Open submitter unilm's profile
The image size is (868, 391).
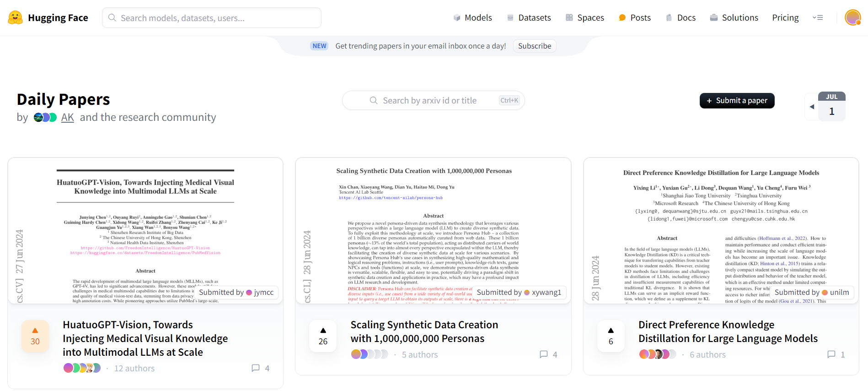coord(835,292)
